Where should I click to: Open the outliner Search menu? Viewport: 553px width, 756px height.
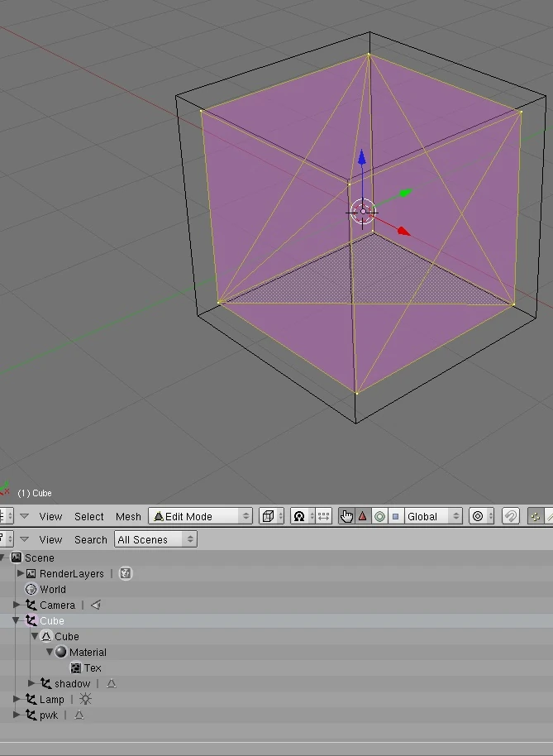(91, 539)
